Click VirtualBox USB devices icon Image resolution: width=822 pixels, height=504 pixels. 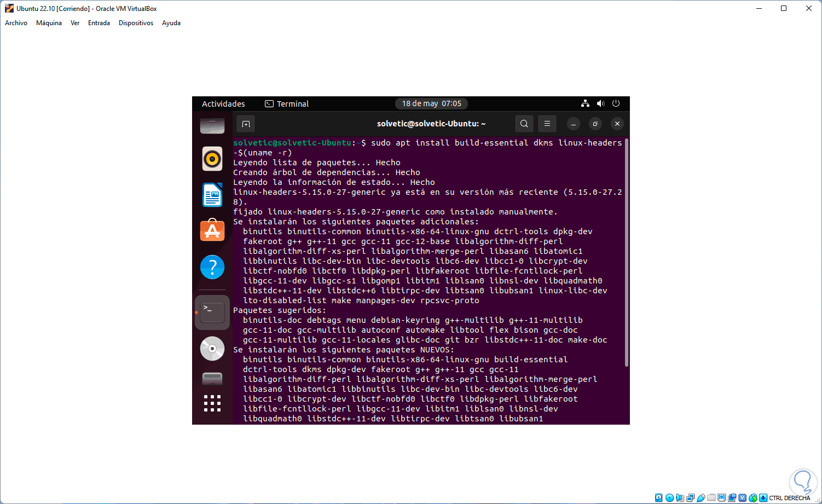coord(701,498)
